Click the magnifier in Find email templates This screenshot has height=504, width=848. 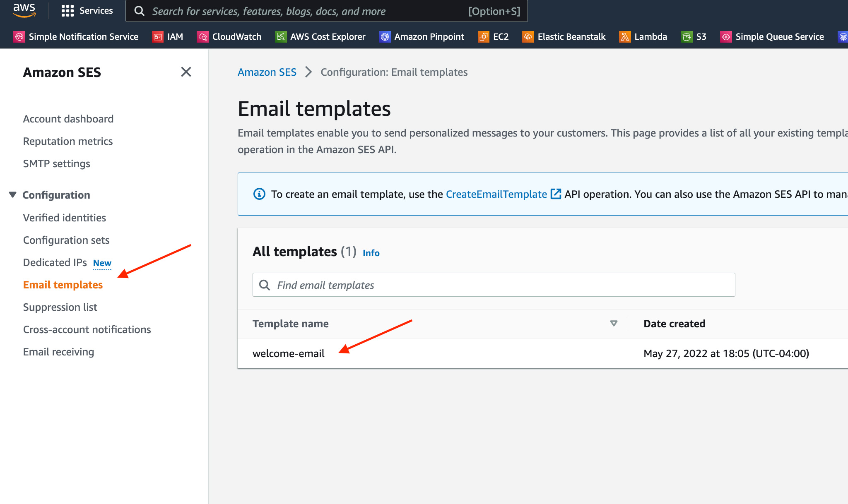[264, 285]
